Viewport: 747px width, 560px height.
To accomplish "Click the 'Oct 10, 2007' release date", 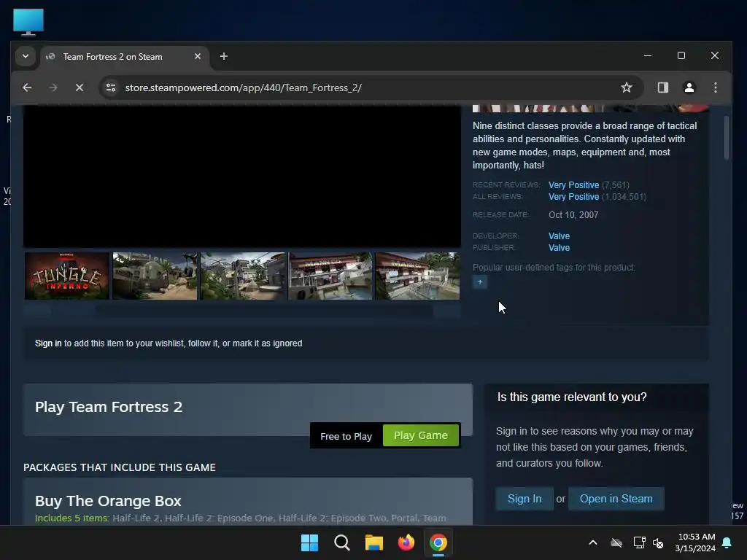I will [x=573, y=215].
